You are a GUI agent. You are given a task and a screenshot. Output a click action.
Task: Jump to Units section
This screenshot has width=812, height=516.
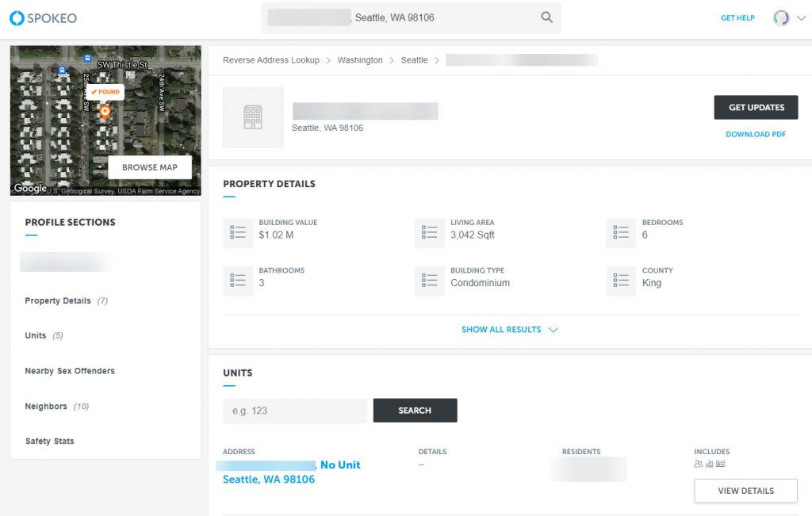pos(44,335)
